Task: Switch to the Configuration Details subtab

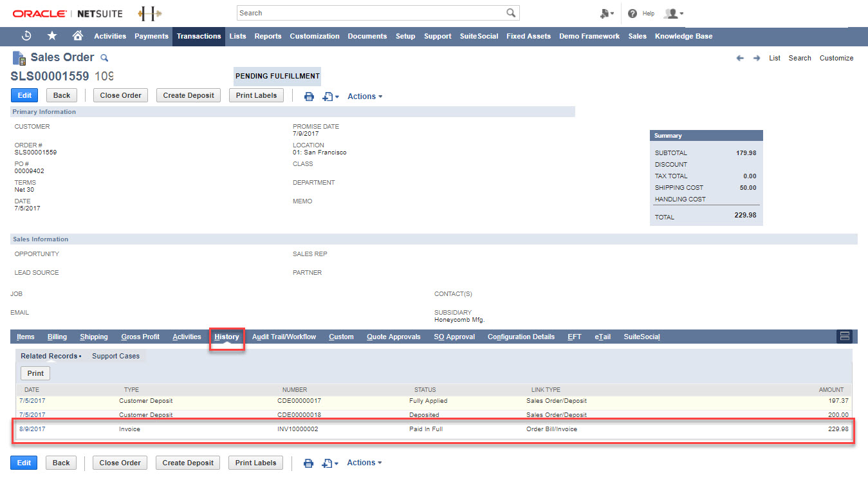Action: click(x=521, y=337)
